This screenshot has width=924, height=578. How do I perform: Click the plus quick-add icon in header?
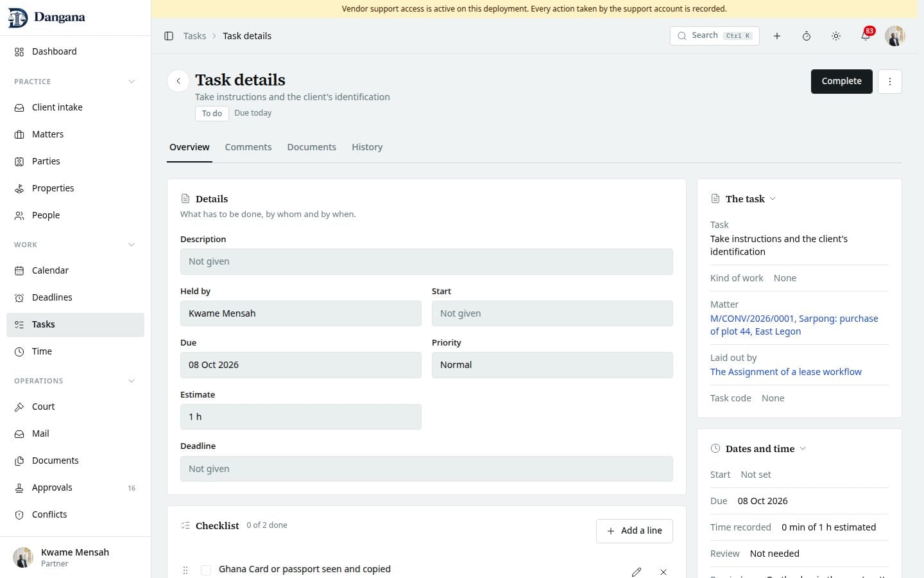point(777,36)
